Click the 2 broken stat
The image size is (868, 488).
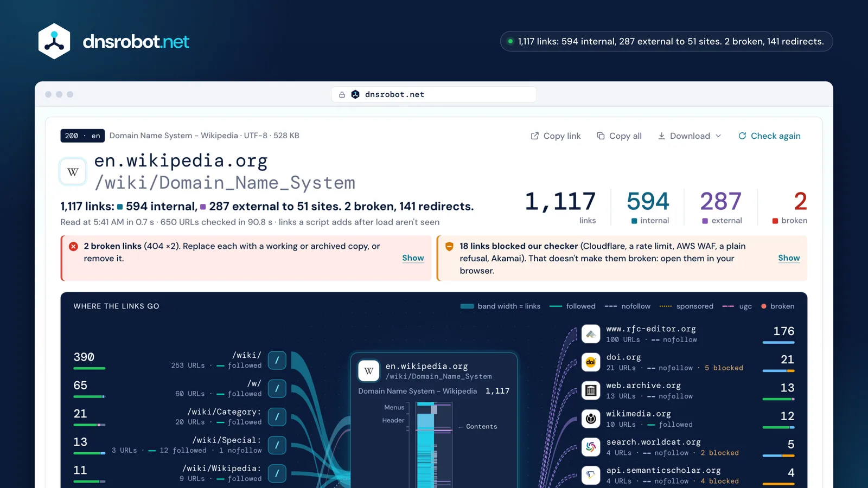pos(790,207)
